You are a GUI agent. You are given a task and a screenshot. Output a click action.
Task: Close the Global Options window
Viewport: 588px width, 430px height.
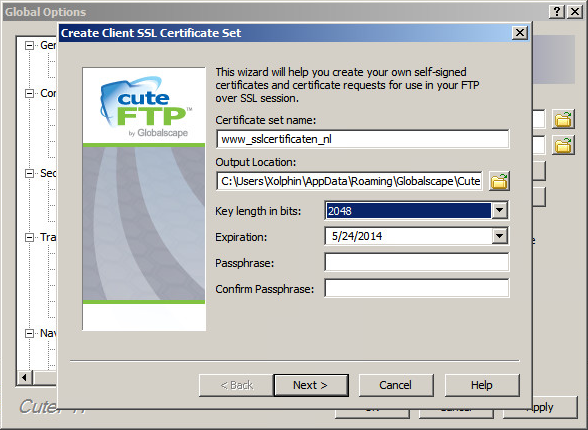(574, 12)
